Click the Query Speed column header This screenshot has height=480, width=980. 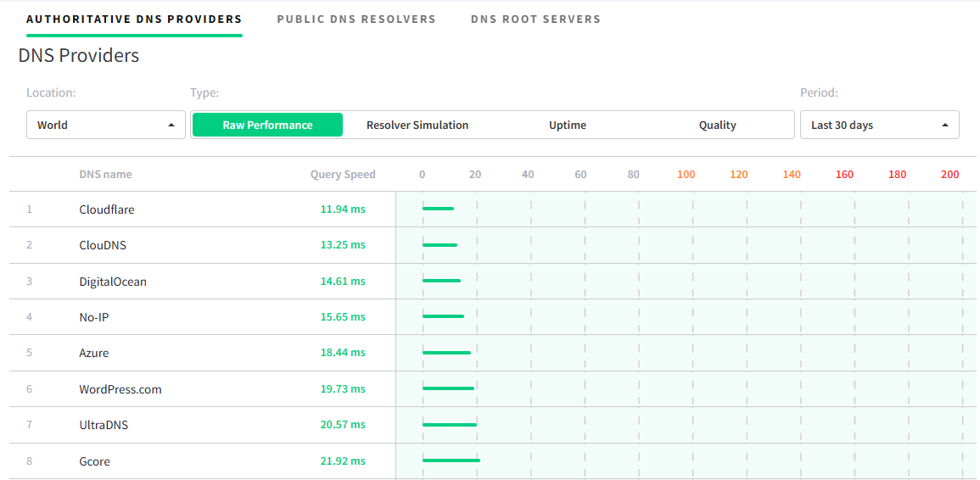(x=343, y=175)
